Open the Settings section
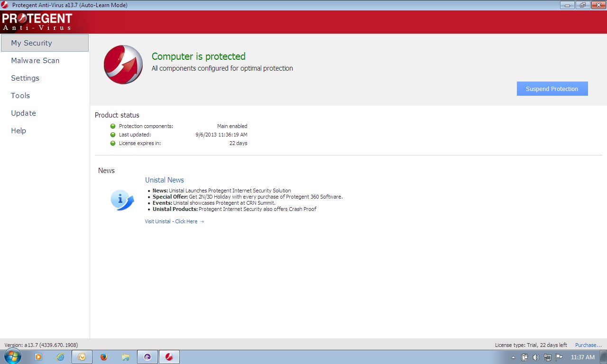This screenshot has height=364, width=607. (25, 78)
